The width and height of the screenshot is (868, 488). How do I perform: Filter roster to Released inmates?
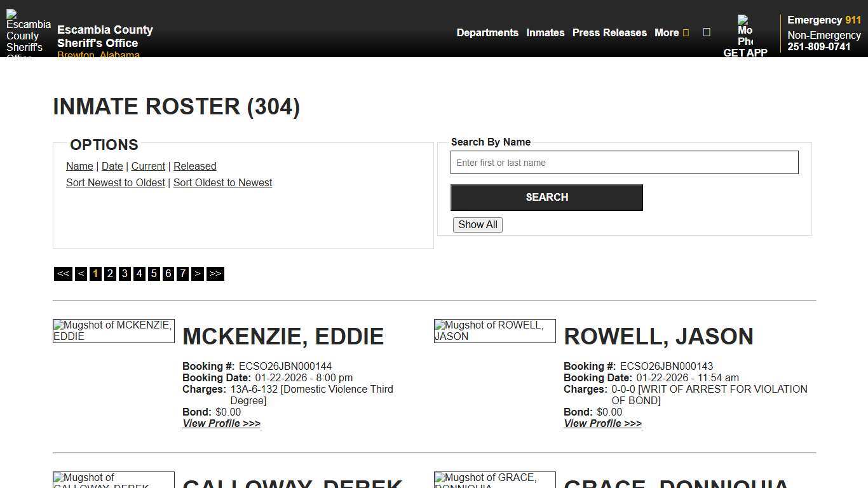click(195, 166)
